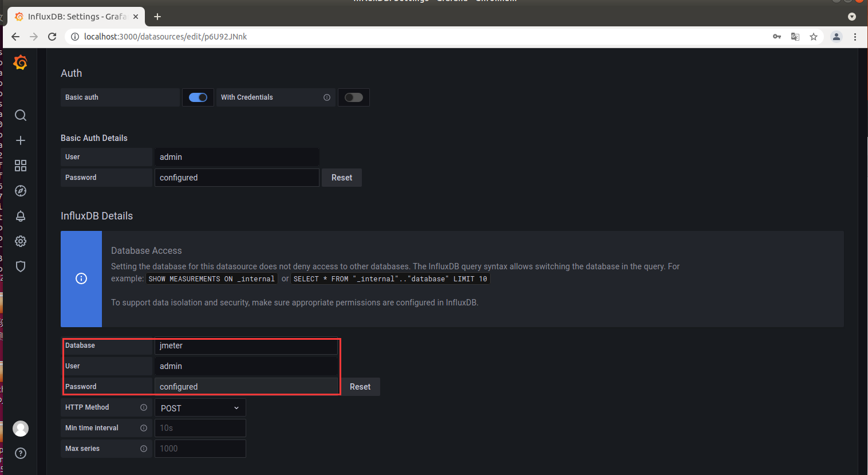Image resolution: width=868 pixels, height=475 pixels.
Task: Open the Create plus icon in sidebar
Action: 21,140
